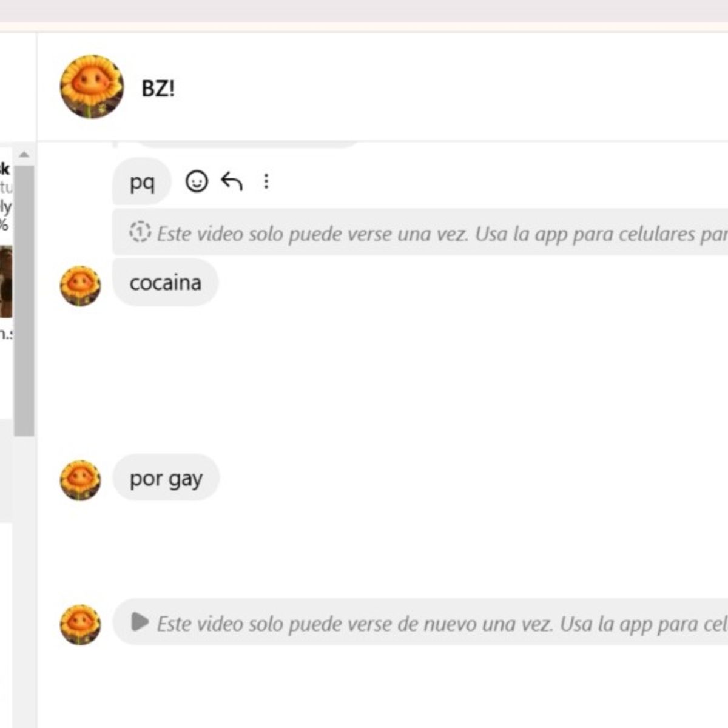728x728 pixels.
Task: Open BZ! chat details via name
Action: point(158,89)
